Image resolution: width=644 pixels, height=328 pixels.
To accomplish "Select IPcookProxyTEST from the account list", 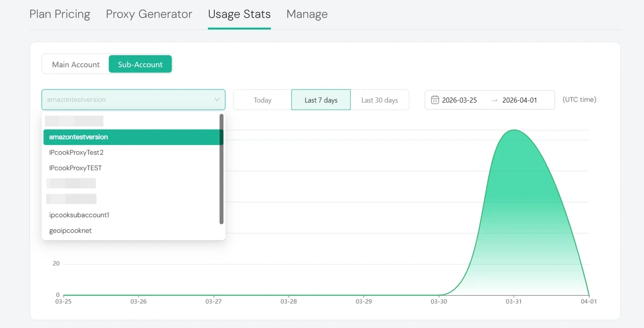I will 75,168.
